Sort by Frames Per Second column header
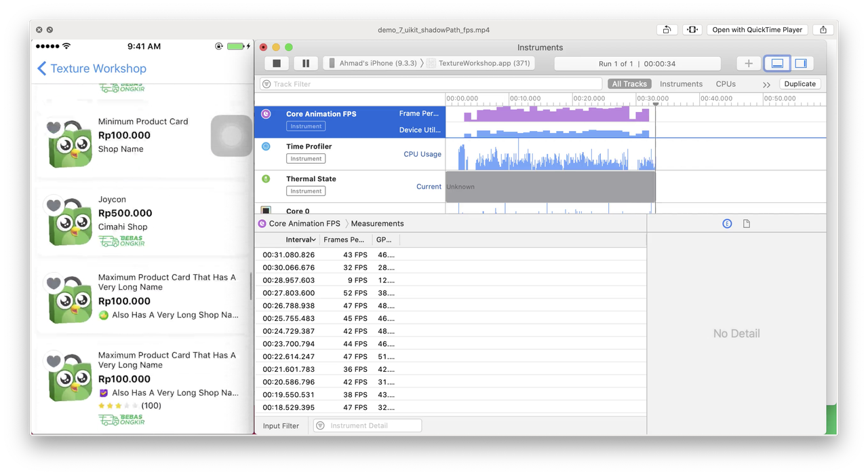Screen dimensions: 868x475 (344, 240)
